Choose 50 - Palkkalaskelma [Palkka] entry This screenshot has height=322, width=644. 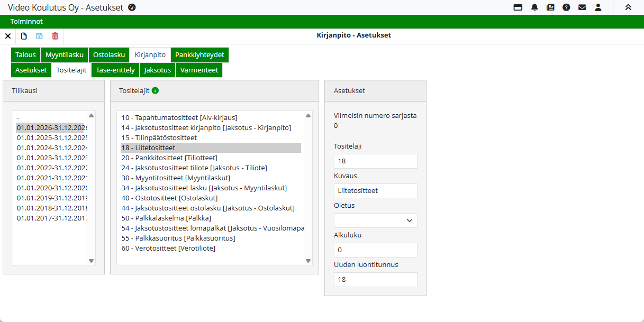pyautogui.click(x=166, y=218)
